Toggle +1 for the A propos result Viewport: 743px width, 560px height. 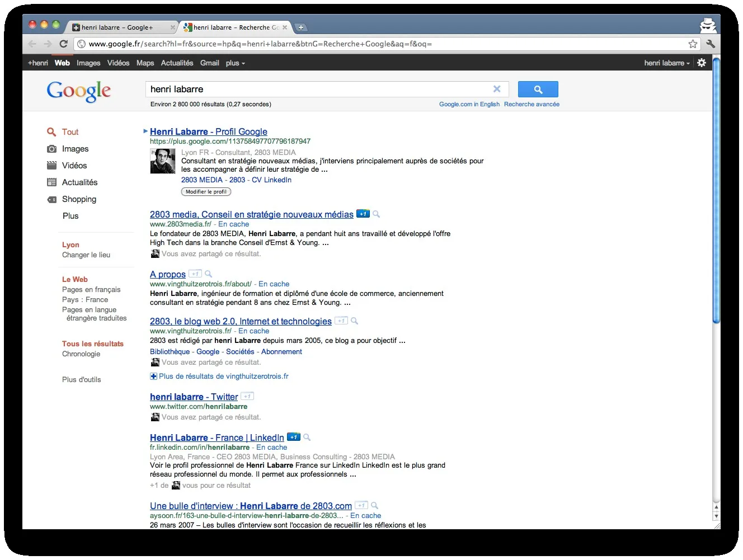[x=195, y=274]
